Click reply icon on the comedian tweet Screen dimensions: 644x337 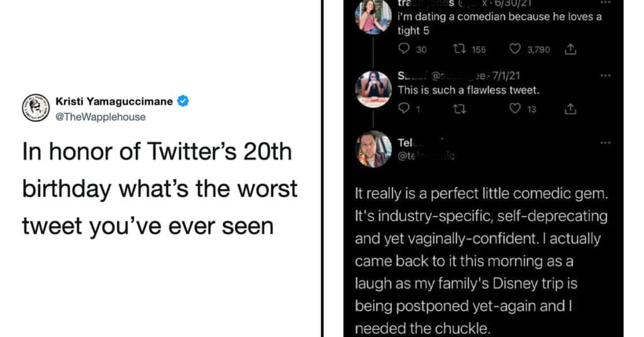(404, 49)
